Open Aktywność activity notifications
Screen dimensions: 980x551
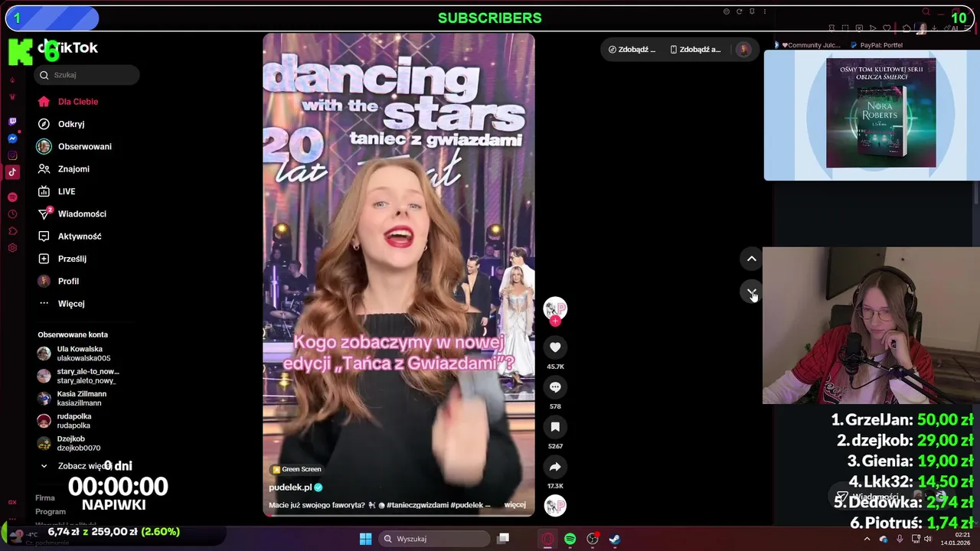click(80, 236)
